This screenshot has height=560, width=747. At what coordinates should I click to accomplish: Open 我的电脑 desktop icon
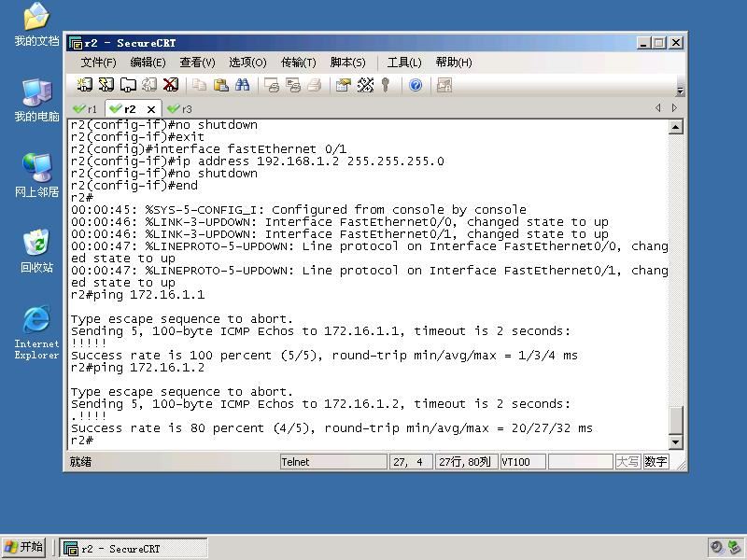(36, 101)
